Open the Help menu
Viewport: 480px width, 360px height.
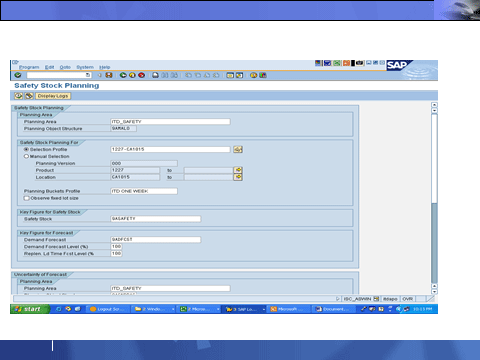pyautogui.click(x=104, y=67)
